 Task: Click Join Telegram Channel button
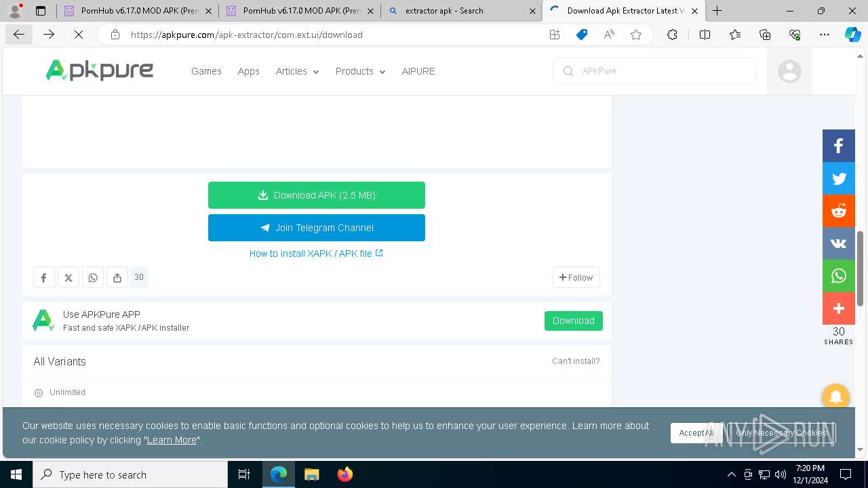317,228
